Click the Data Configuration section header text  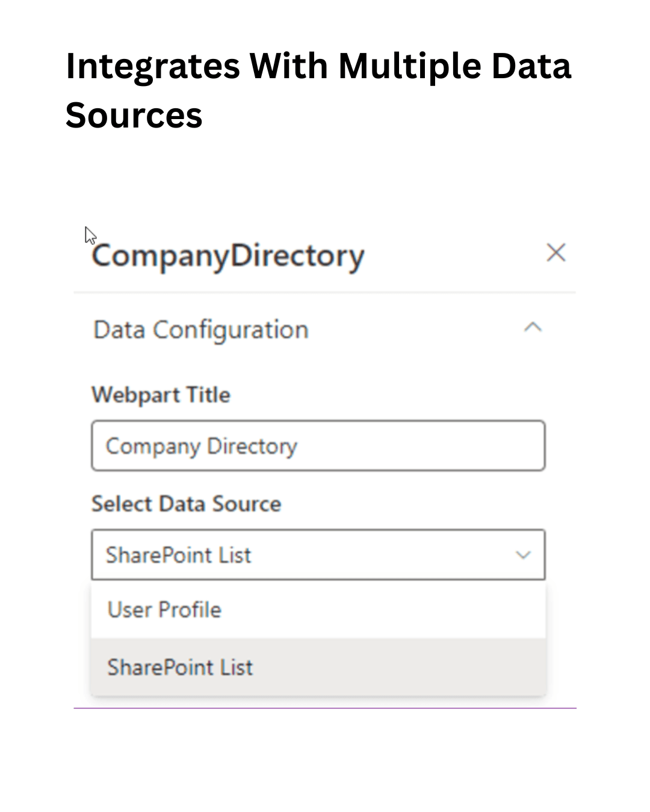(x=200, y=330)
